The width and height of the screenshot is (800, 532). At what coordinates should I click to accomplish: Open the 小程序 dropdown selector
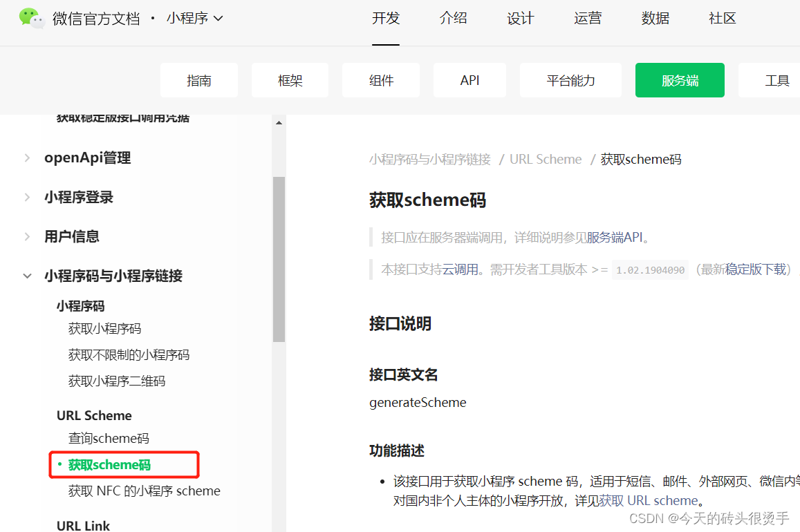[x=195, y=19]
